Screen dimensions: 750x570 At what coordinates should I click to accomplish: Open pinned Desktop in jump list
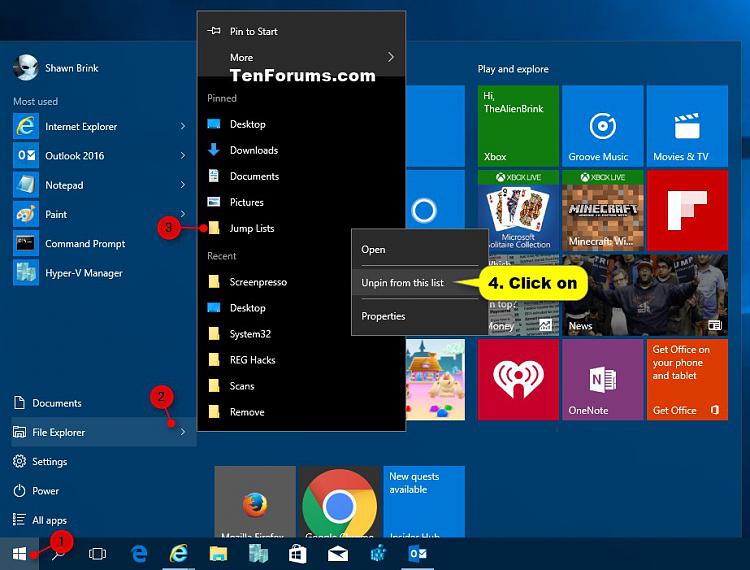click(x=301, y=124)
